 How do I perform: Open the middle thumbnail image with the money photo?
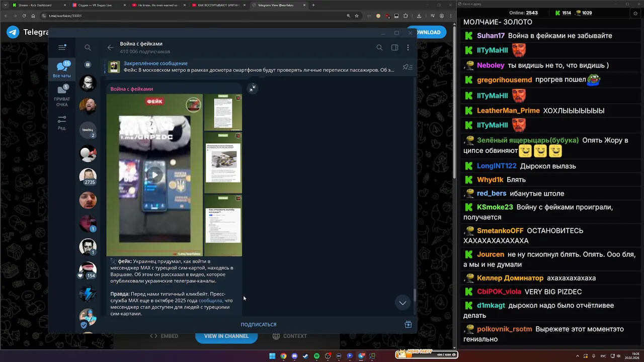point(223,162)
